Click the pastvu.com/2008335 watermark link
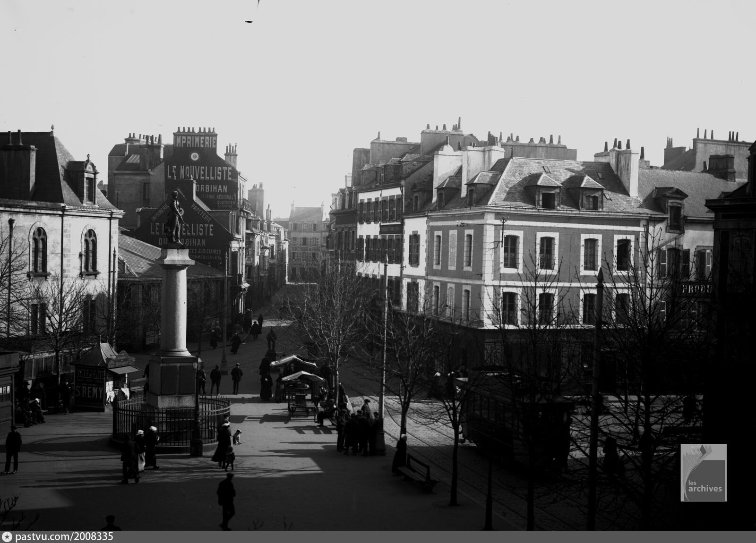 pos(64,537)
